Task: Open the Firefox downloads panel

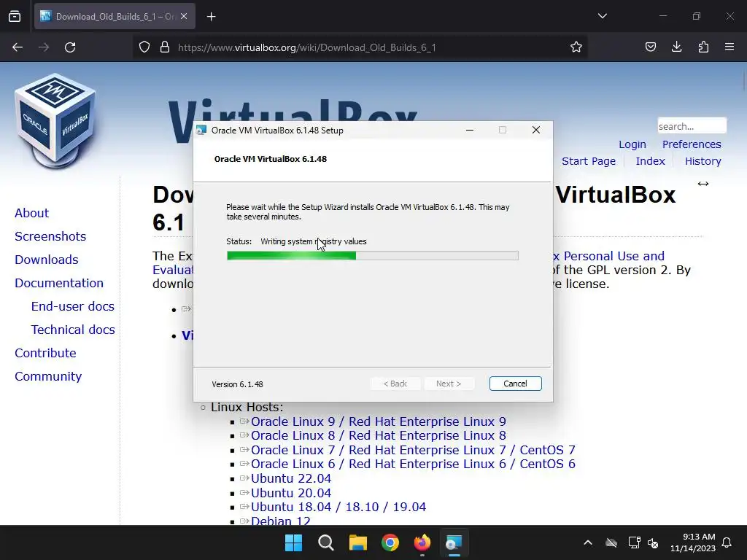Action: 676,47
